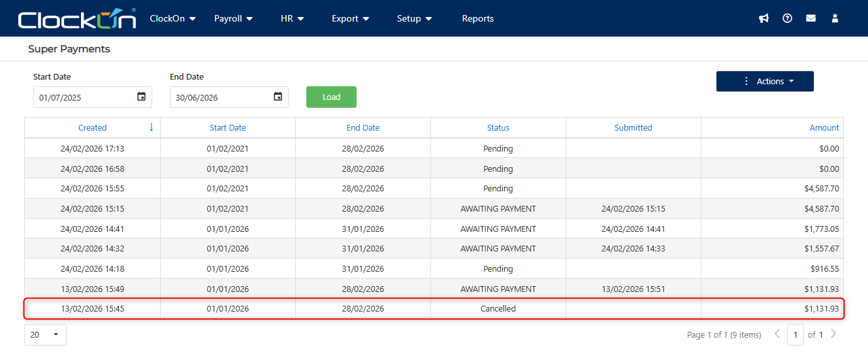Select the Cancelled payment row
868x354 pixels.
(434, 308)
